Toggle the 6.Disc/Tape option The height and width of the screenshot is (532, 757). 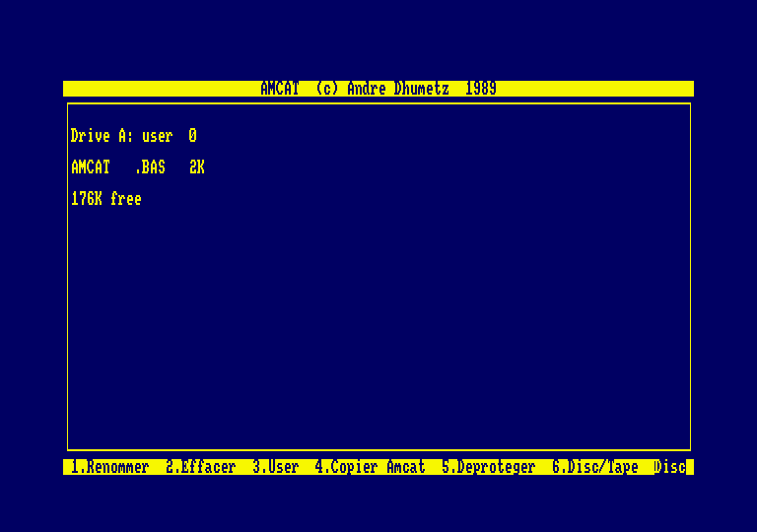tap(594, 467)
